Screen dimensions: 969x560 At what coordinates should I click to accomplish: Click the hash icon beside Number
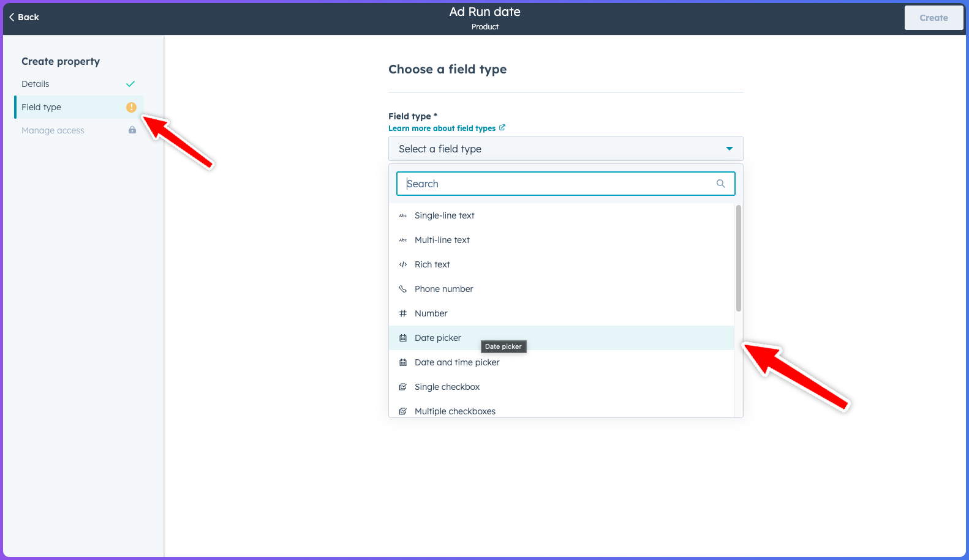403,313
